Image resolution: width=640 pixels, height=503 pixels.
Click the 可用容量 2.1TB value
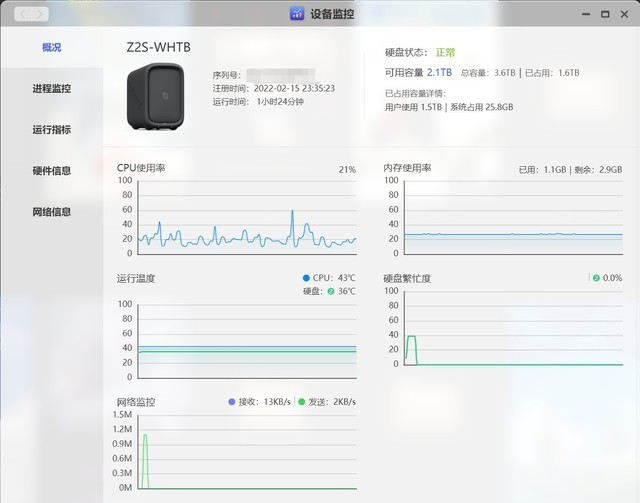pyautogui.click(x=439, y=73)
